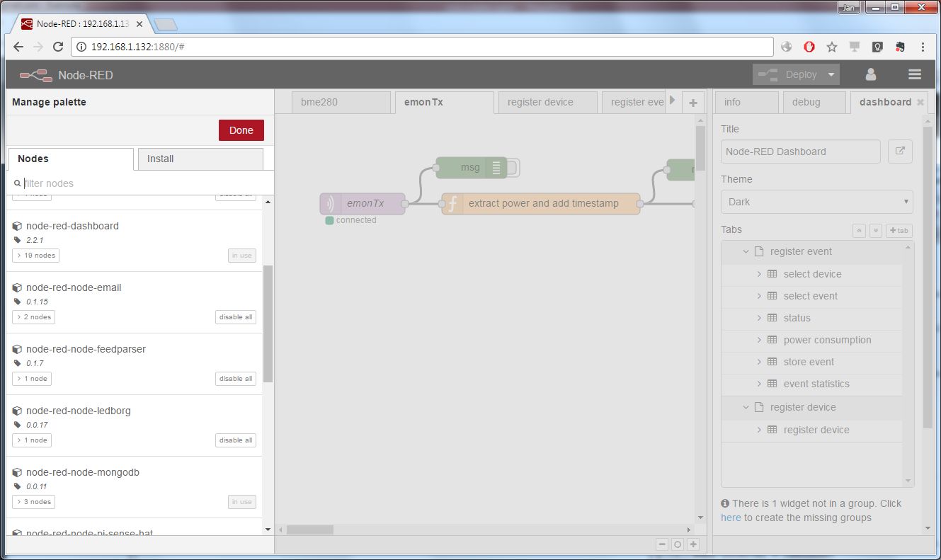Image resolution: width=941 pixels, height=560 pixels.
Task: Click the node-red-node-mongodb package cube icon
Action: tap(17, 473)
